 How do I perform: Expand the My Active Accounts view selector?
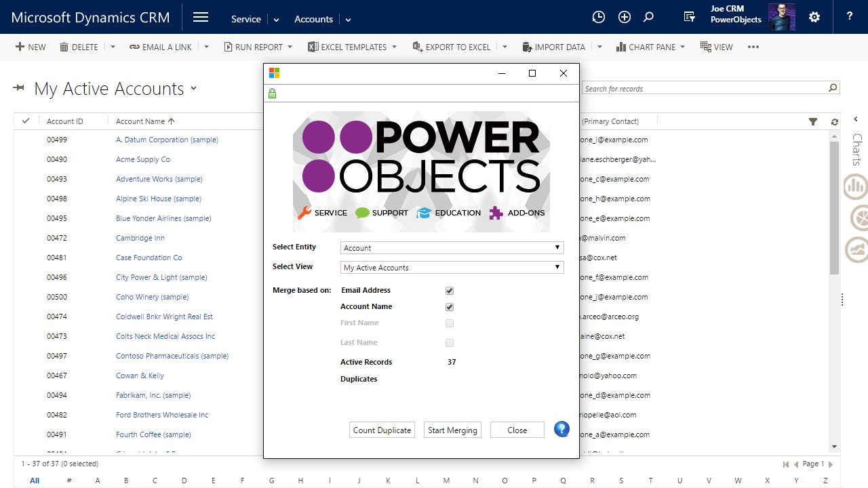pos(193,89)
